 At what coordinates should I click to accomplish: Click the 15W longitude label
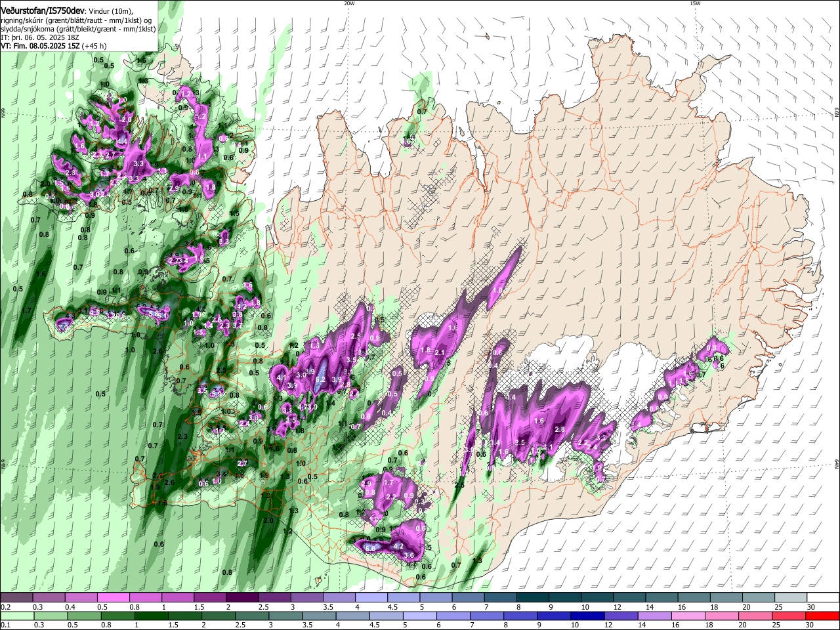(x=695, y=3)
